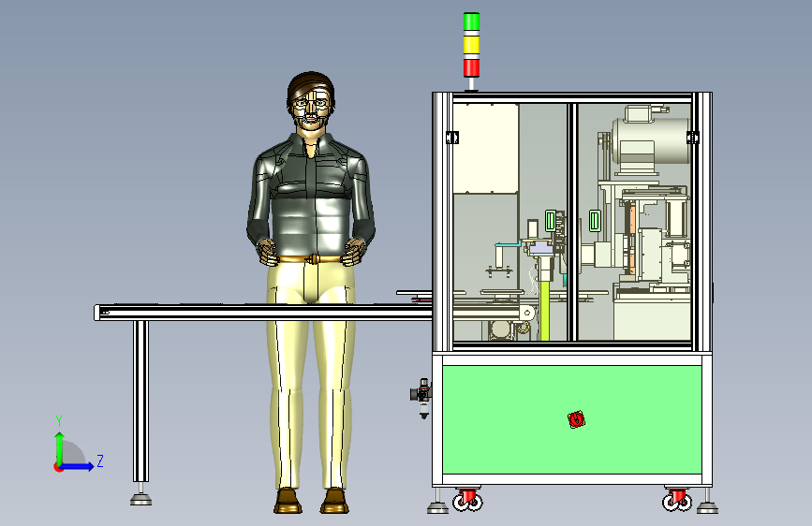Select the green lower cabinet panel

tap(571, 419)
